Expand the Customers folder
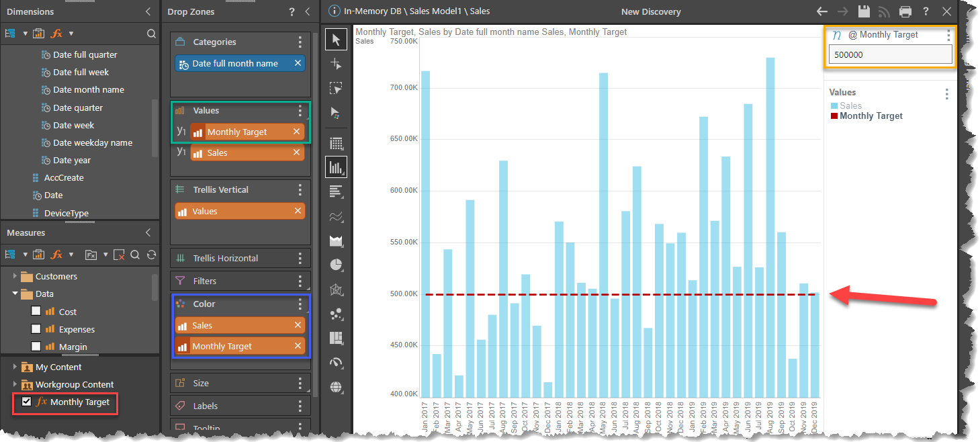Image resolution: width=980 pixels, height=442 pixels. (15, 276)
